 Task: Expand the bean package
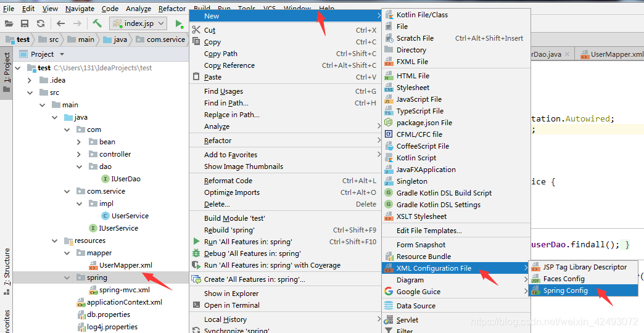click(x=79, y=142)
